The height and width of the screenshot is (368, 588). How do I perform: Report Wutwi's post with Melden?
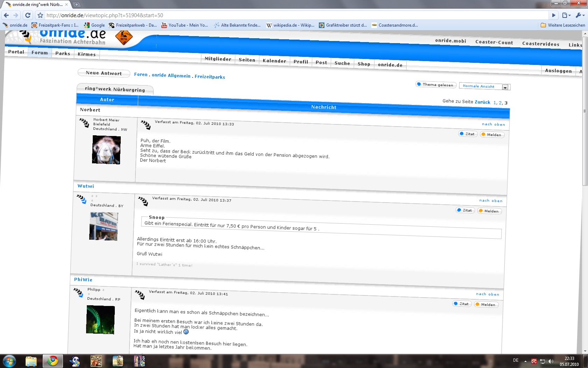pyautogui.click(x=489, y=211)
